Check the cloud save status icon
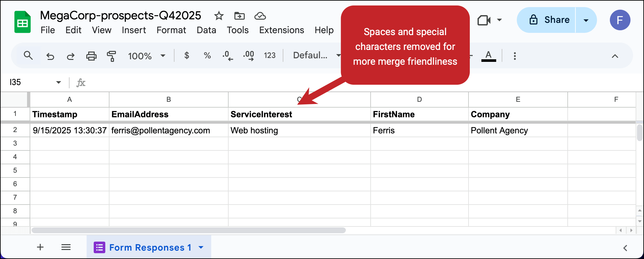The width and height of the screenshot is (644, 259). [260, 15]
